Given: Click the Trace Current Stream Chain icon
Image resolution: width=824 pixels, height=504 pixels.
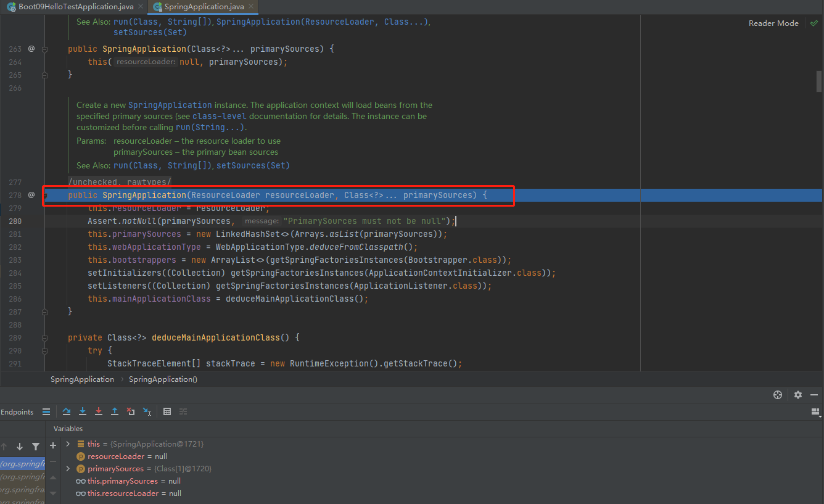Looking at the screenshot, I should (184, 411).
